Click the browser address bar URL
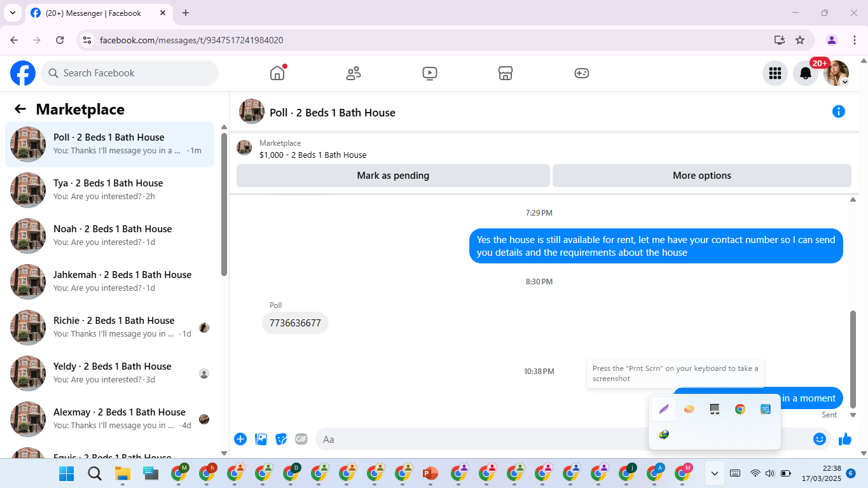 pos(191,40)
